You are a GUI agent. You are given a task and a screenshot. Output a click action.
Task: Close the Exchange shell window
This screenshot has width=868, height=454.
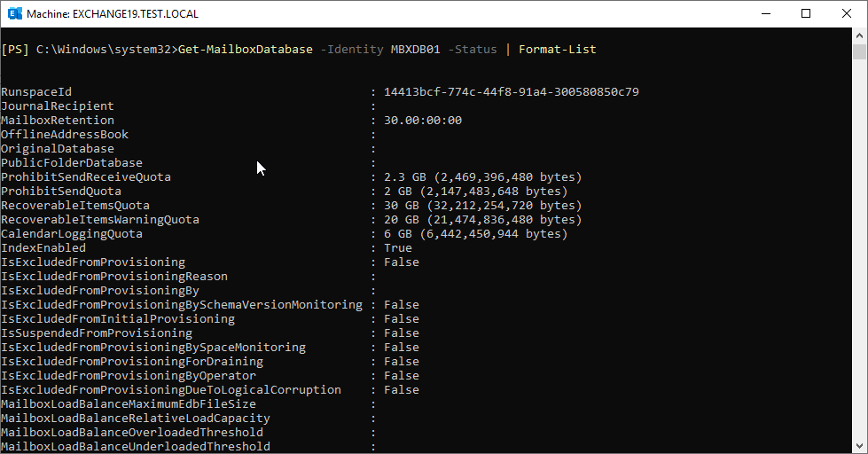pyautogui.click(x=847, y=14)
